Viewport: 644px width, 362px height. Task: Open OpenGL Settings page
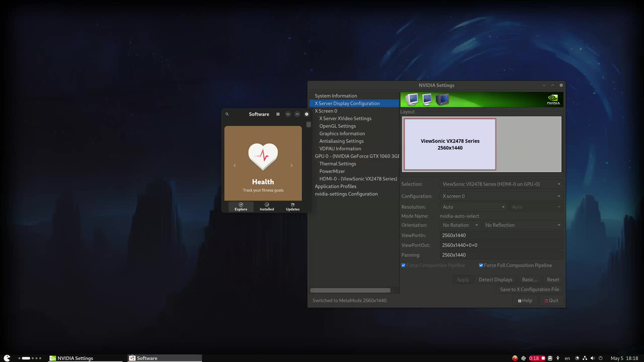338,126
